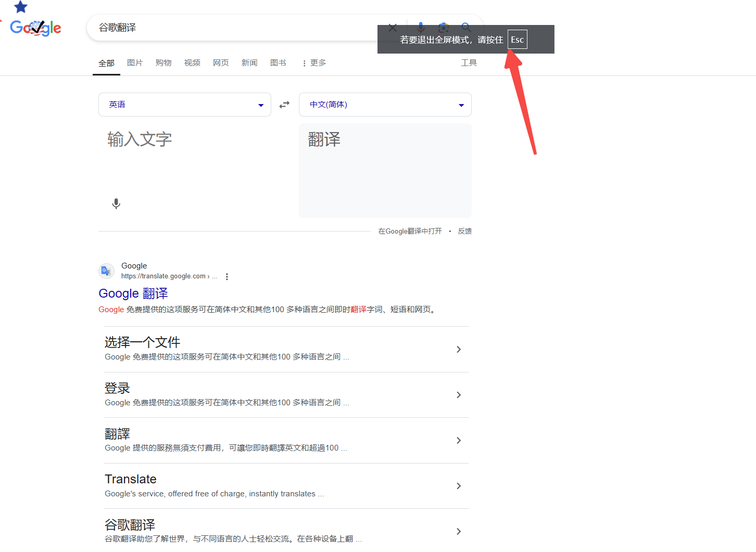The width and height of the screenshot is (756, 552).
Task: Switch to the 购物 tab
Action: (x=163, y=62)
